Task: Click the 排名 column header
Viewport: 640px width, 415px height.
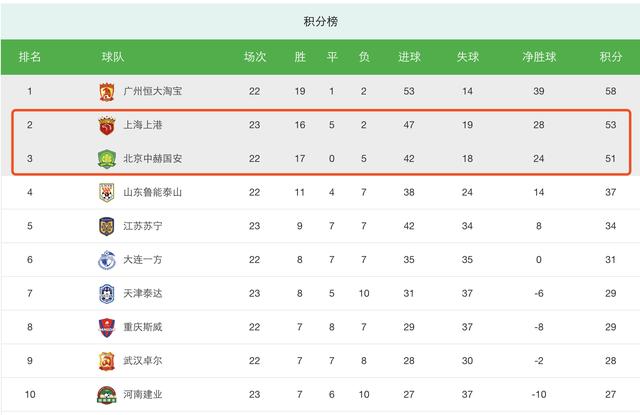Action: coord(30,57)
